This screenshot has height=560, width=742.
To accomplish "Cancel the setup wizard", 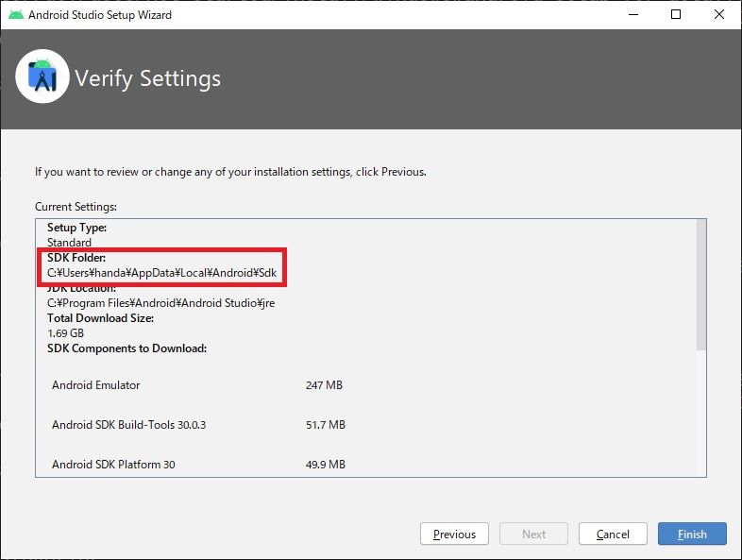I will 613,535.
